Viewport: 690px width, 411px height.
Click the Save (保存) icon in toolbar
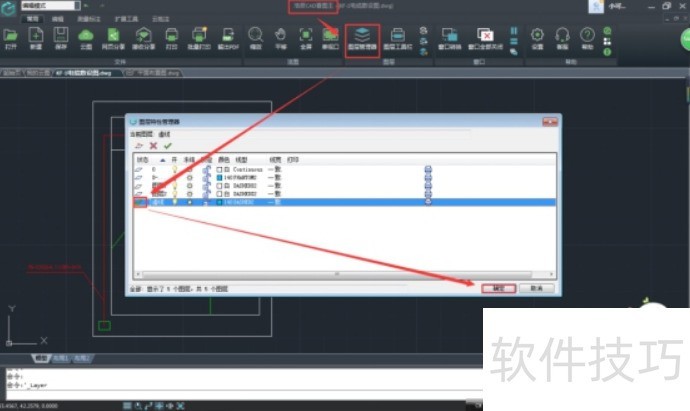pyautogui.click(x=62, y=38)
